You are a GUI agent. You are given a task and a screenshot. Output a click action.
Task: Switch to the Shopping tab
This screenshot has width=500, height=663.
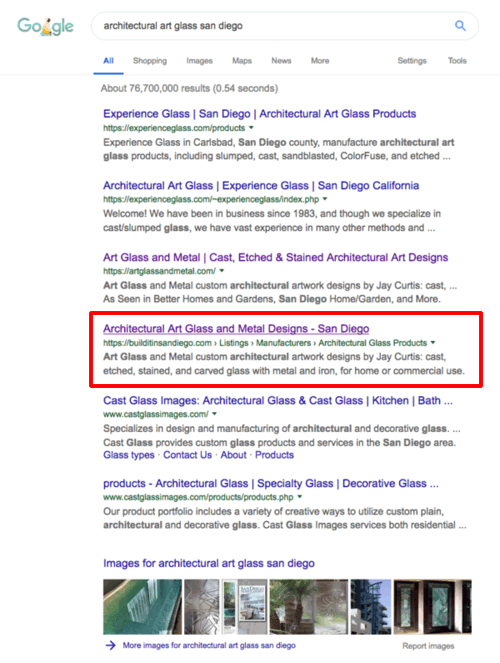tap(150, 61)
